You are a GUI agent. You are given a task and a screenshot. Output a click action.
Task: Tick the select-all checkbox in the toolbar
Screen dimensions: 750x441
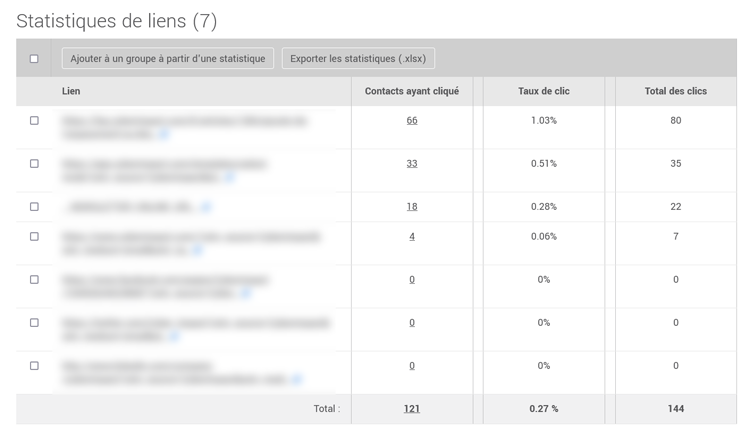(x=34, y=59)
